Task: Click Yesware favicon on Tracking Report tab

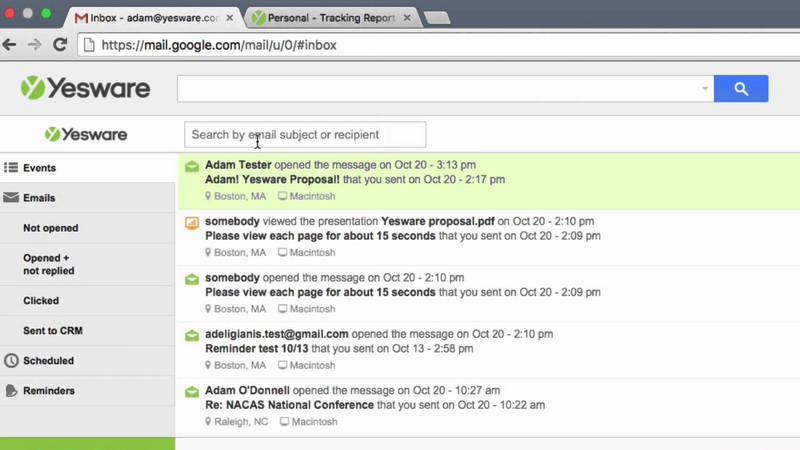Action: [259, 18]
